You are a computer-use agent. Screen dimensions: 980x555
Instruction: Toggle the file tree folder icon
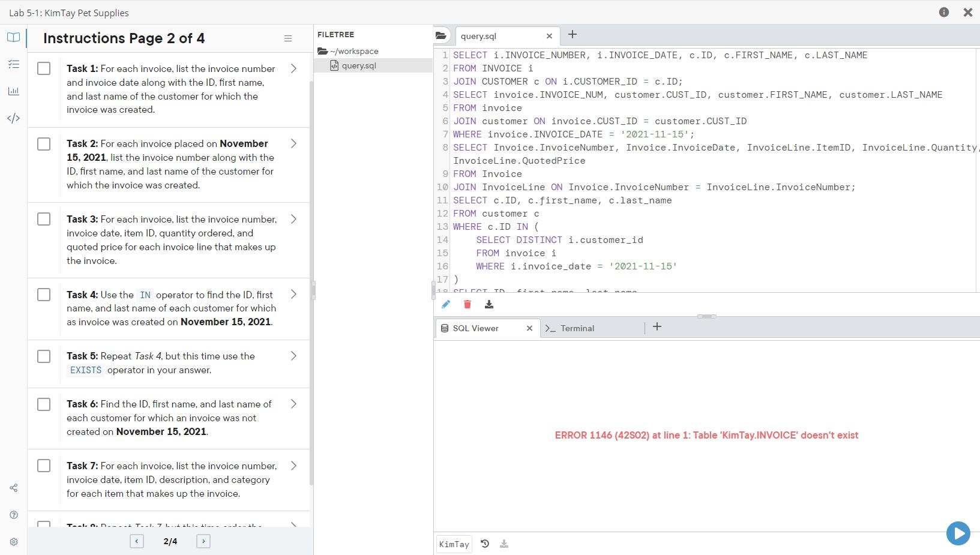click(x=441, y=35)
